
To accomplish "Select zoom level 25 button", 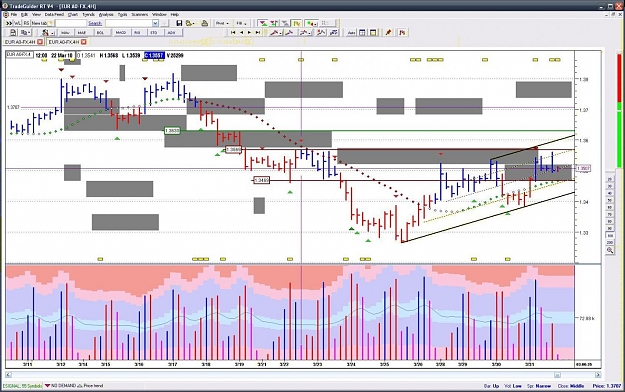I will click(609, 180).
